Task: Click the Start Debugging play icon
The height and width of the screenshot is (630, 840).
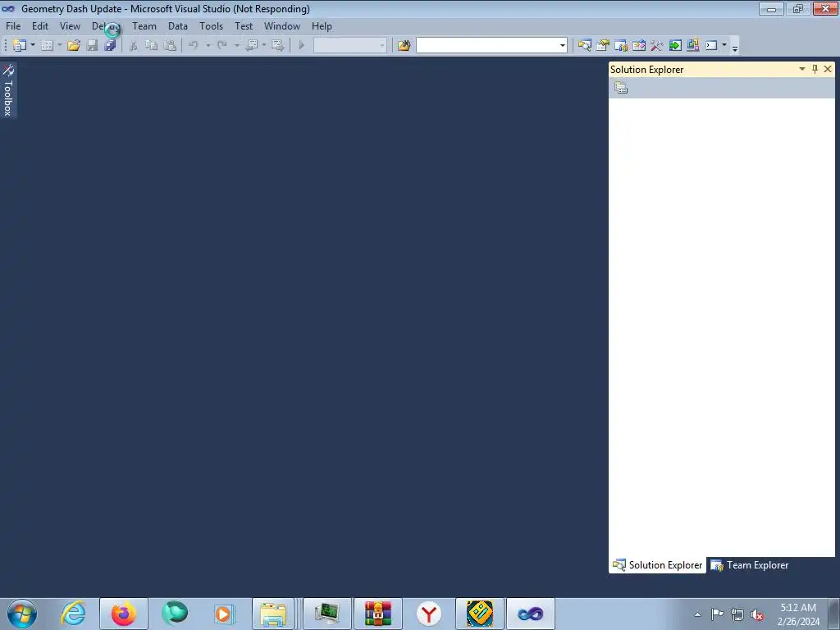Action: [x=302, y=46]
